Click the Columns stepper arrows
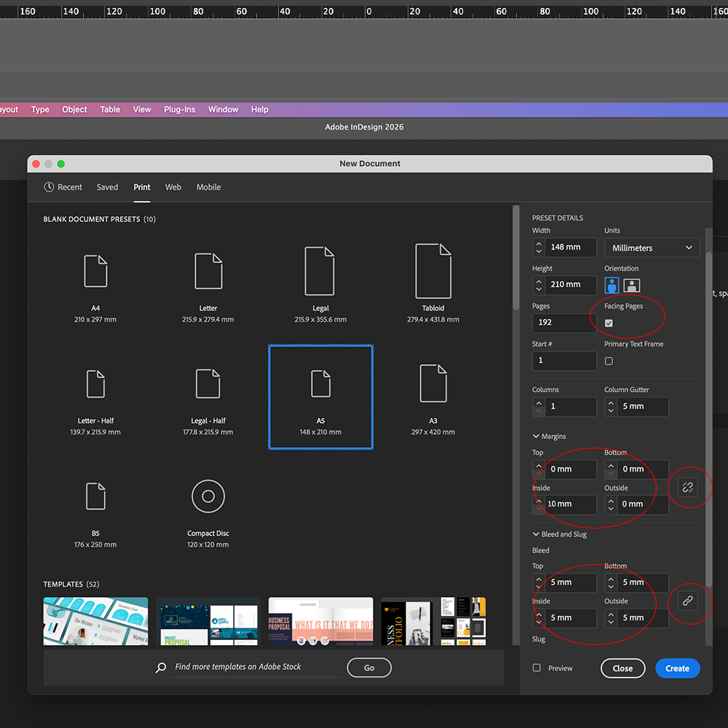 [539, 406]
